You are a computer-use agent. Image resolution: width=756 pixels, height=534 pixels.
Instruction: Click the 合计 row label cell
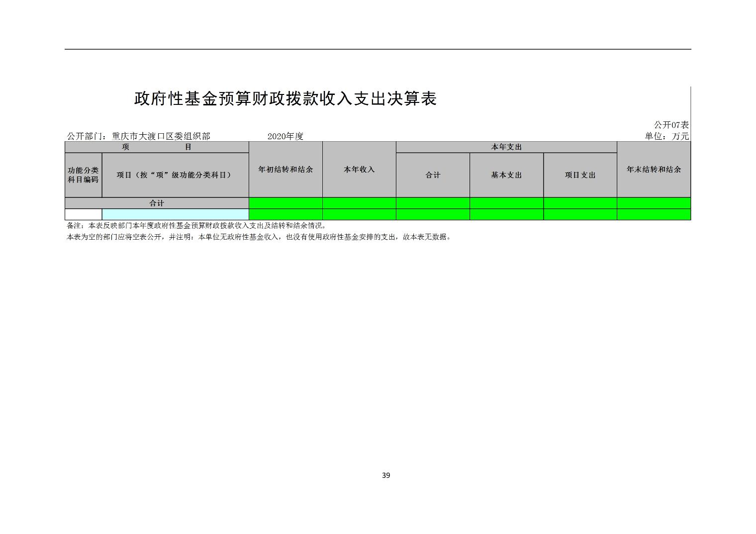click(x=157, y=203)
